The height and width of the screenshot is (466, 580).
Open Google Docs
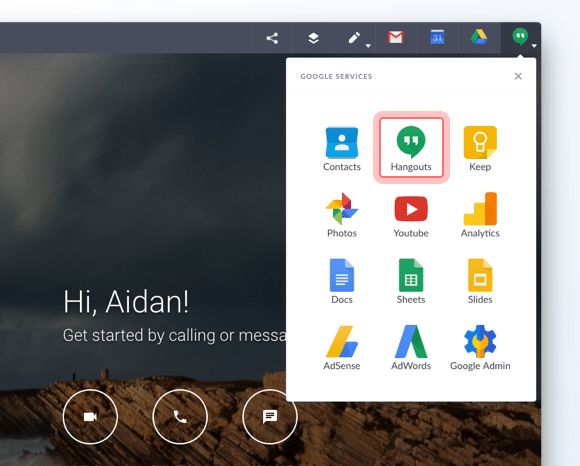coord(342,281)
